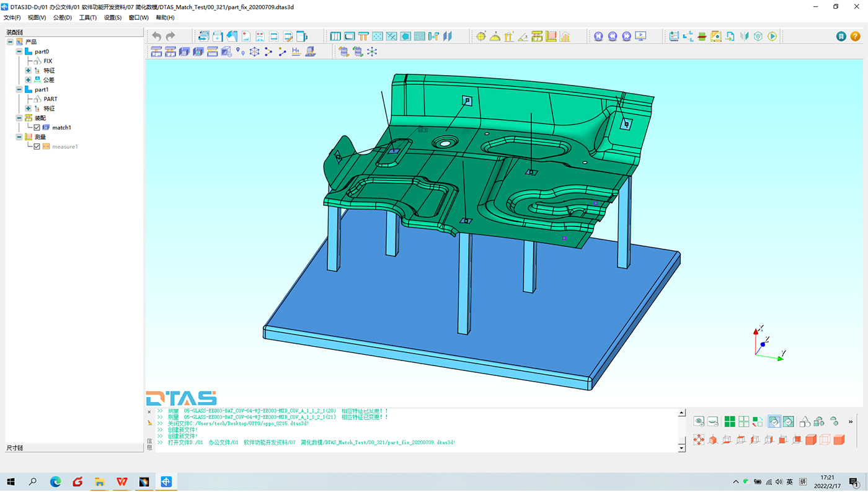
Task: Select the FIX item in the tree
Action: pyautogui.click(x=48, y=61)
